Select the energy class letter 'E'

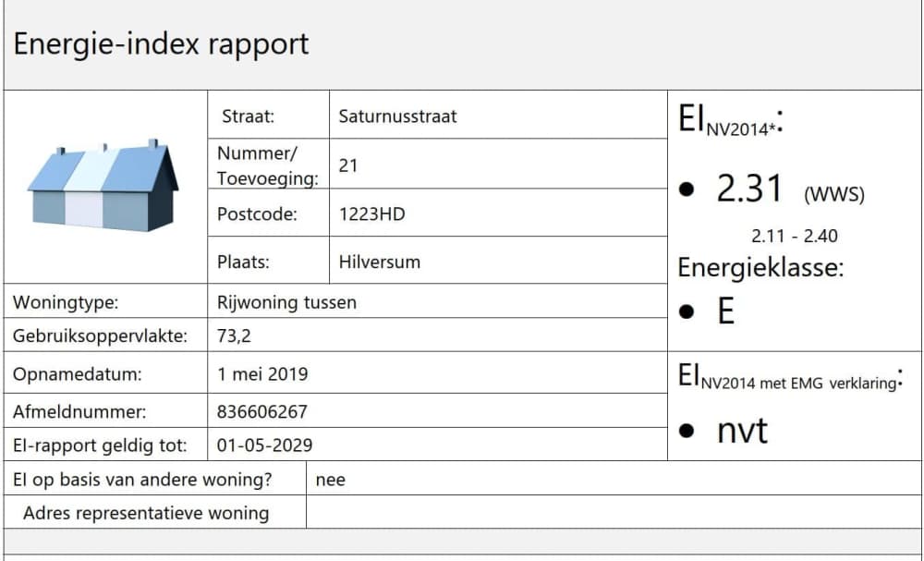click(x=726, y=311)
